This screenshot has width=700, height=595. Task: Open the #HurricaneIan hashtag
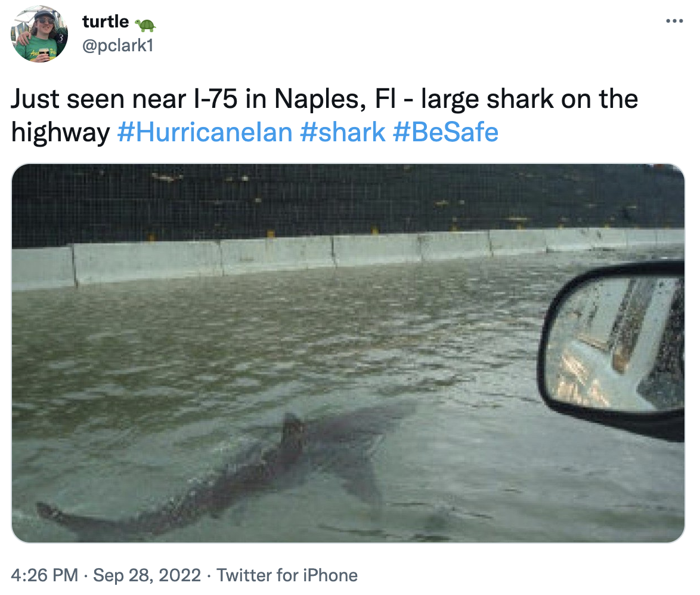tap(205, 132)
